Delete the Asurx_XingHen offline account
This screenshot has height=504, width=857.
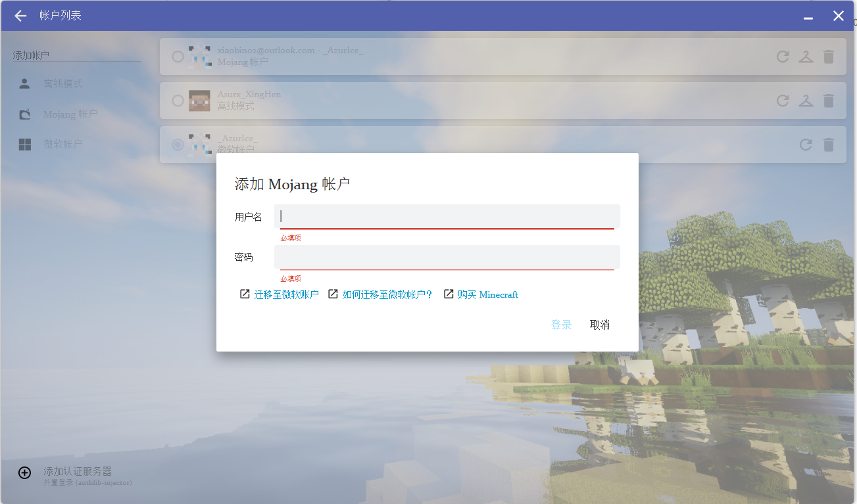click(829, 101)
